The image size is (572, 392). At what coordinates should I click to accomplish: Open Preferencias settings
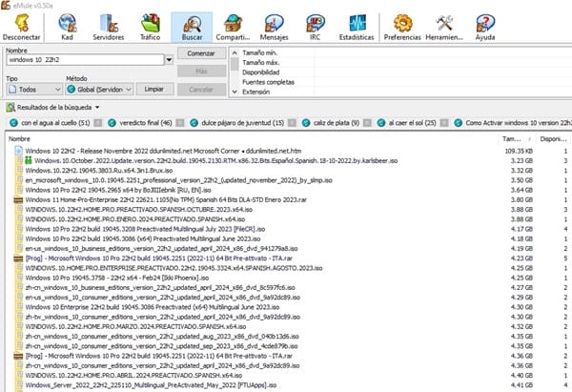click(402, 28)
